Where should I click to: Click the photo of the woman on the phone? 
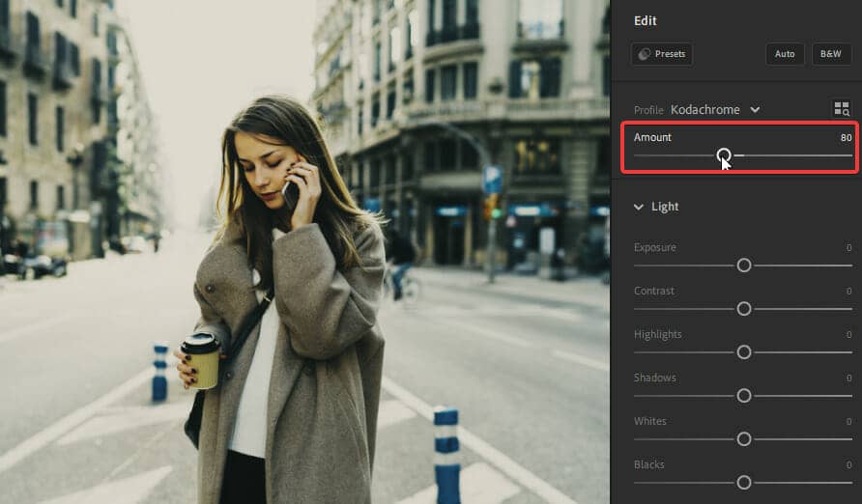pos(290,290)
